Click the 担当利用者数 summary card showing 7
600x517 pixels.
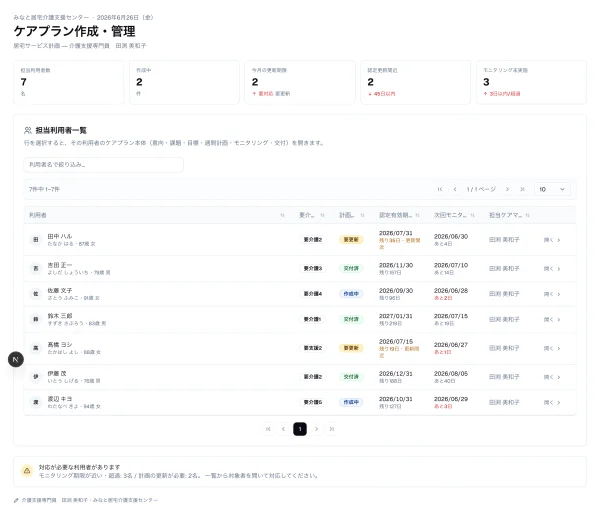(68, 82)
